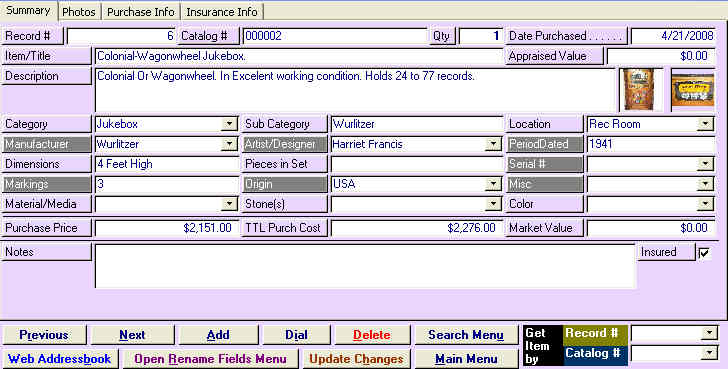Viewport: 728px width, 369px height.
Task: Click the Item/Title input field
Action: [299, 56]
